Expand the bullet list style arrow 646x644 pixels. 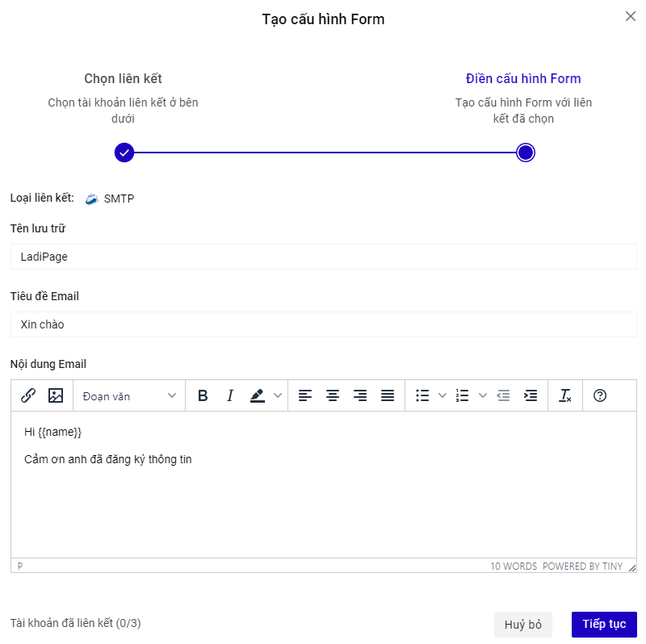pyautogui.click(x=442, y=395)
